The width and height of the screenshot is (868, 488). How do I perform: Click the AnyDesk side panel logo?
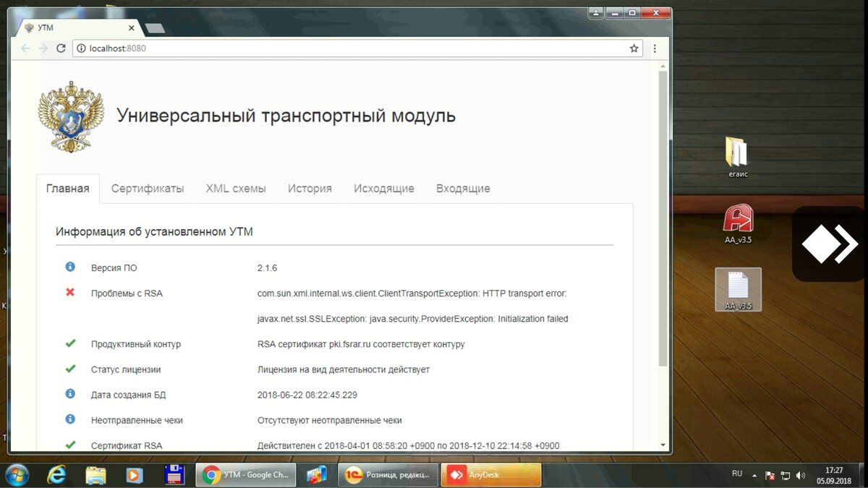point(830,244)
